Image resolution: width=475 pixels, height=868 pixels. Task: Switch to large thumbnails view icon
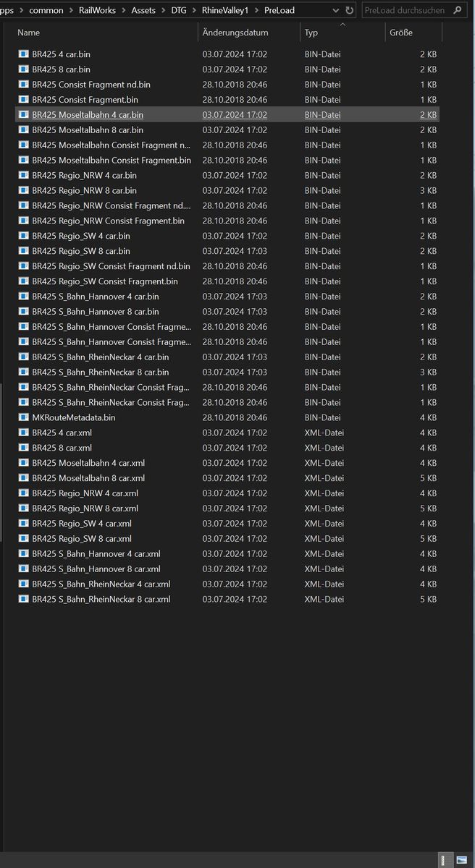click(x=461, y=860)
